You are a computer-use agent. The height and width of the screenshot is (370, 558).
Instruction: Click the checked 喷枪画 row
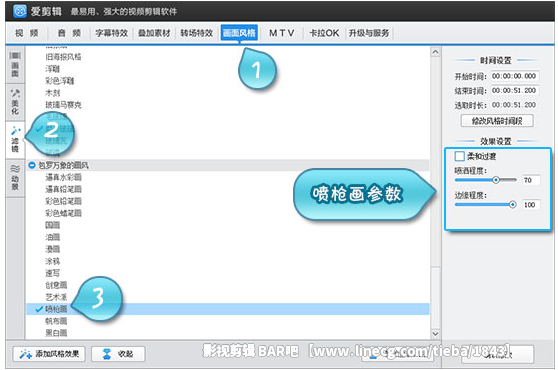pos(228,309)
